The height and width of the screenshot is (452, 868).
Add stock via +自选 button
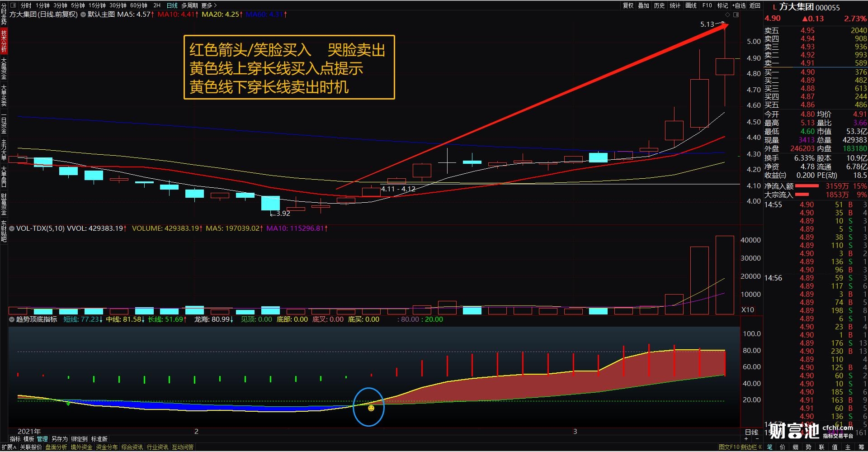pos(739,5)
